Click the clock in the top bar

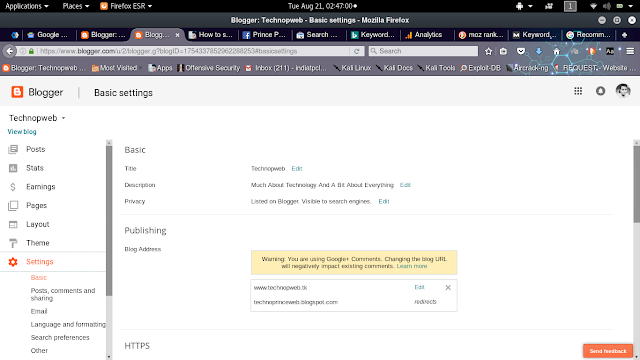click(322, 6)
